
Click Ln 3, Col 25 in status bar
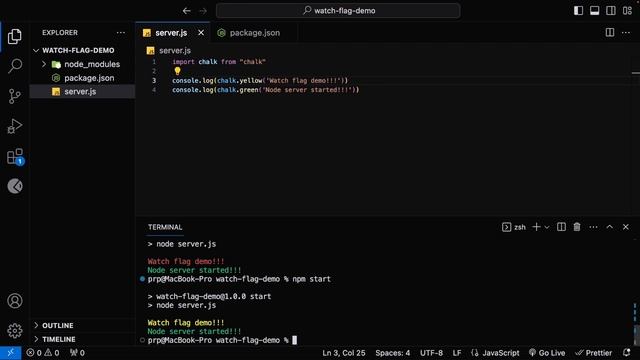click(x=344, y=353)
